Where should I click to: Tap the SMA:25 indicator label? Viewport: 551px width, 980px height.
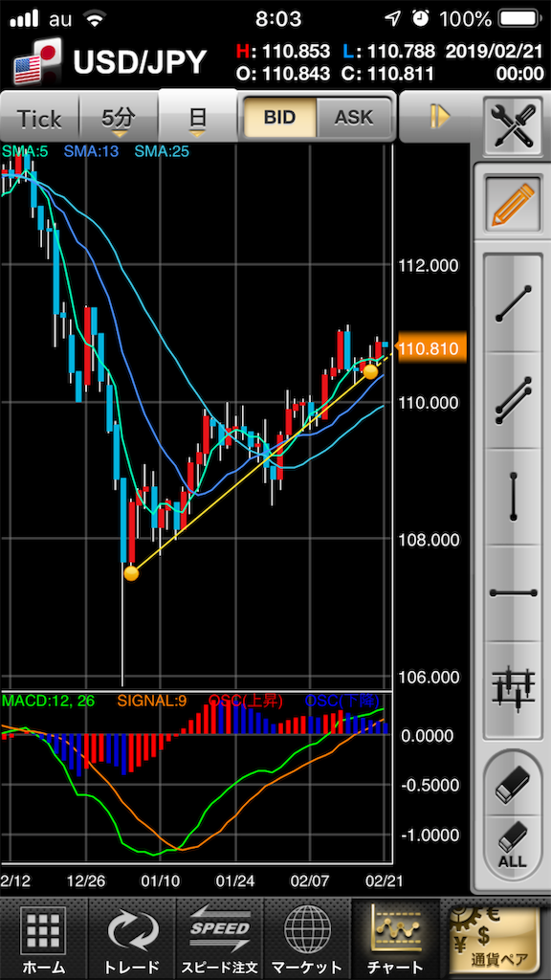[x=161, y=151]
